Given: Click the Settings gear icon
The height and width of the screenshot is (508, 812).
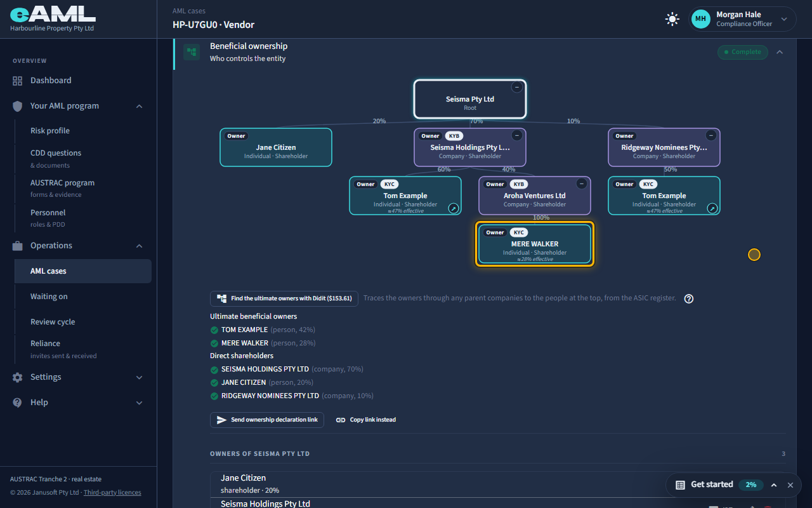Looking at the screenshot, I should [x=17, y=377].
